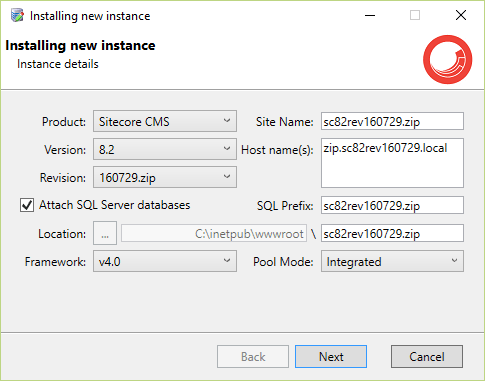Browse location with the ellipsis button
Viewport: 485px width, 381px height.
tap(105, 233)
